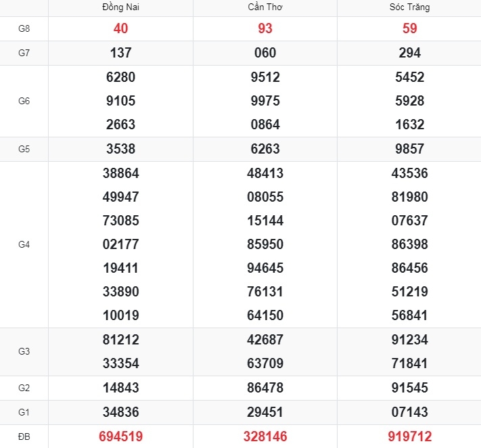Screen dimensions: 481x448
Task: Click Cần Thơ G8 result 93
Action: [x=265, y=28]
